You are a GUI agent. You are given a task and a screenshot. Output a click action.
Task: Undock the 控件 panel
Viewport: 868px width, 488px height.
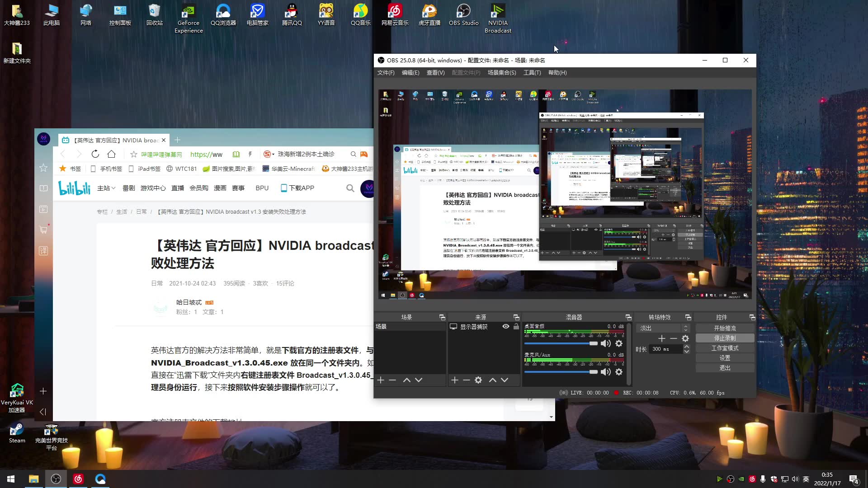[752, 317]
